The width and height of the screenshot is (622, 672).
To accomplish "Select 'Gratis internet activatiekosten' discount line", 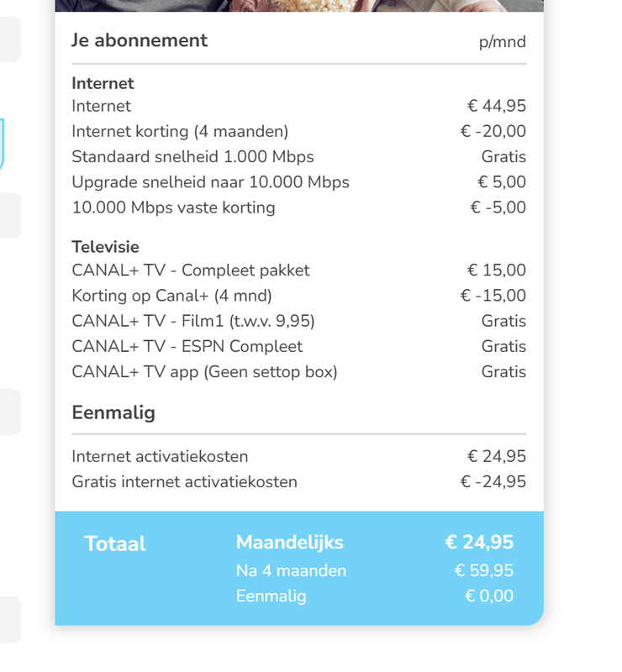I will coord(186,481).
